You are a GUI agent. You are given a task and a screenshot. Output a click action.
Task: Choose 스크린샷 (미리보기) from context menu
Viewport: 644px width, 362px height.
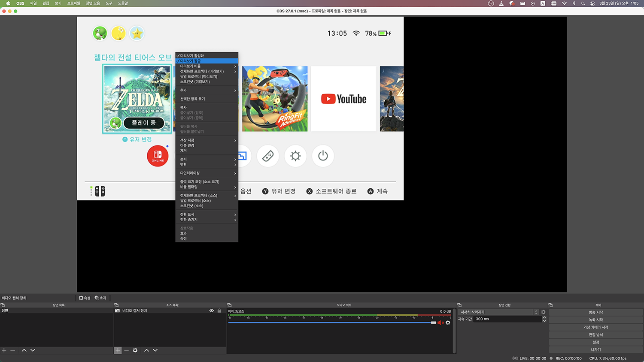[x=207, y=81]
